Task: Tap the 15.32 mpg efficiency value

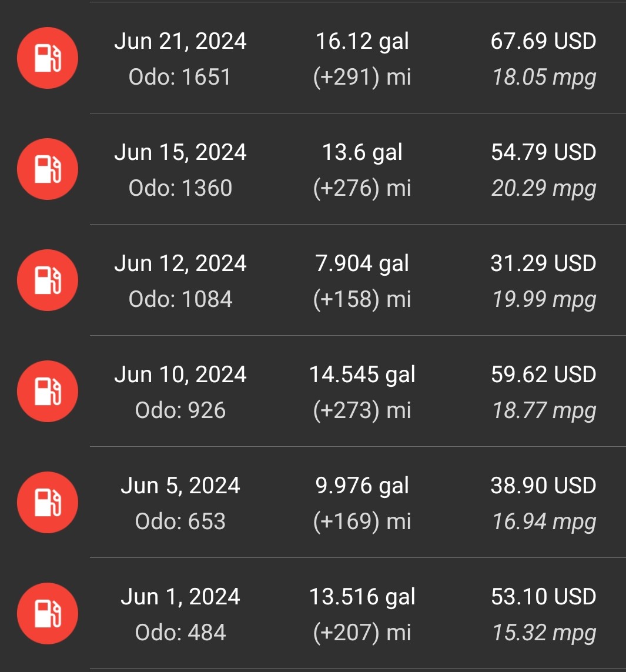Action: pos(544,633)
